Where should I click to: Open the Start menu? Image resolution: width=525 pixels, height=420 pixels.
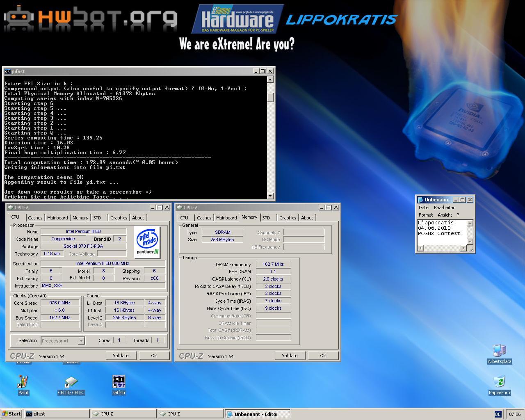tap(11, 414)
